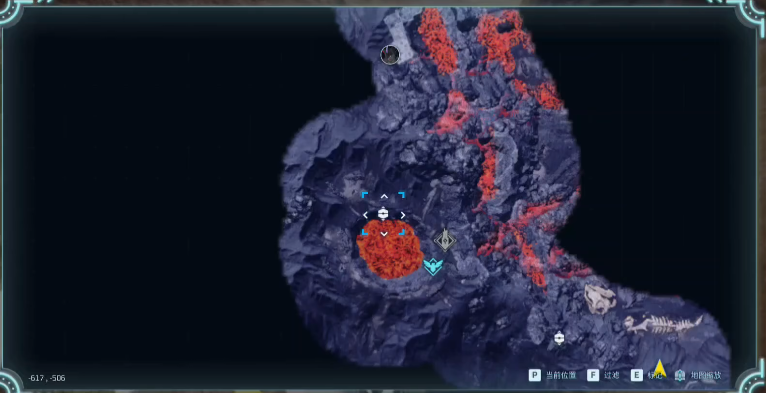This screenshot has height=393, width=766.
Task: Click the large circular lava crater
Action: click(390, 249)
